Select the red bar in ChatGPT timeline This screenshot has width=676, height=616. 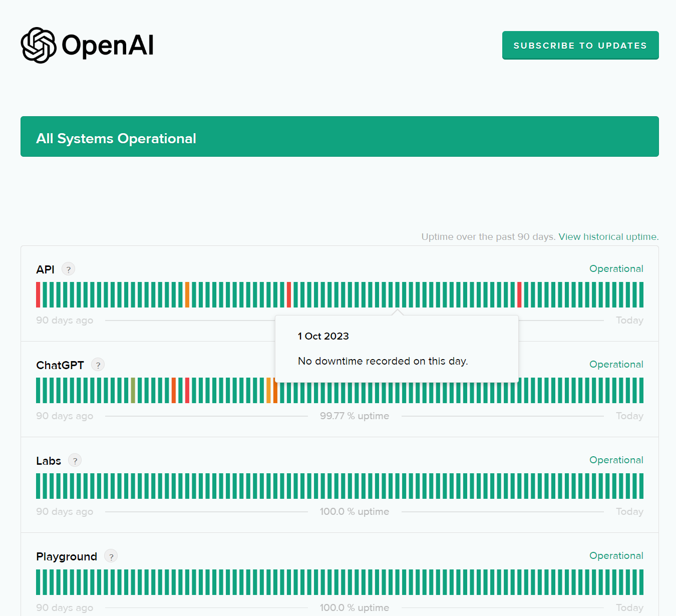tap(187, 390)
